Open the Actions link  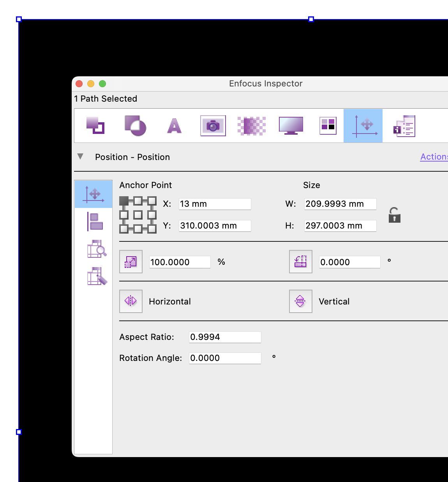pyautogui.click(x=434, y=157)
